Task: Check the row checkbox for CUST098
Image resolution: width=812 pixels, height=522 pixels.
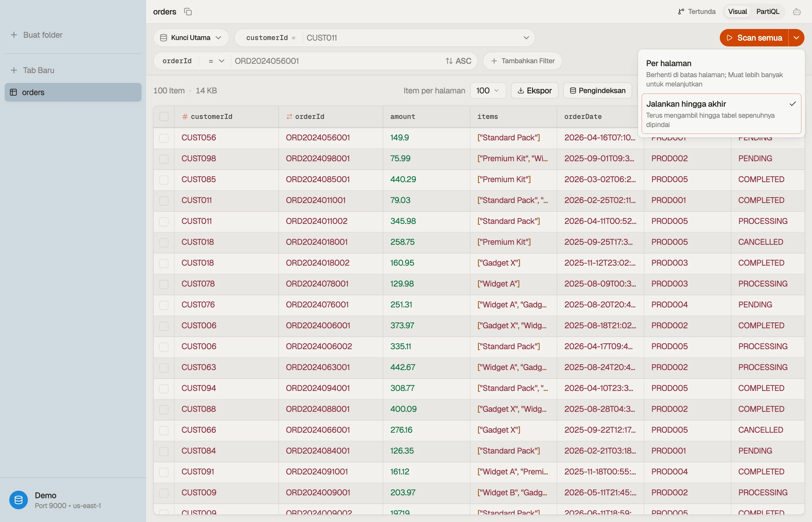Action: [x=164, y=159]
